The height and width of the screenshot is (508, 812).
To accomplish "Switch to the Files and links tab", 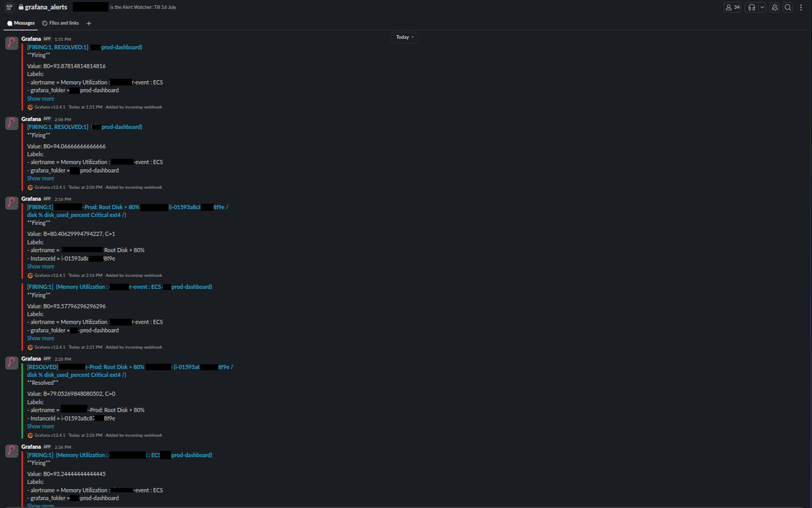I will (x=61, y=23).
